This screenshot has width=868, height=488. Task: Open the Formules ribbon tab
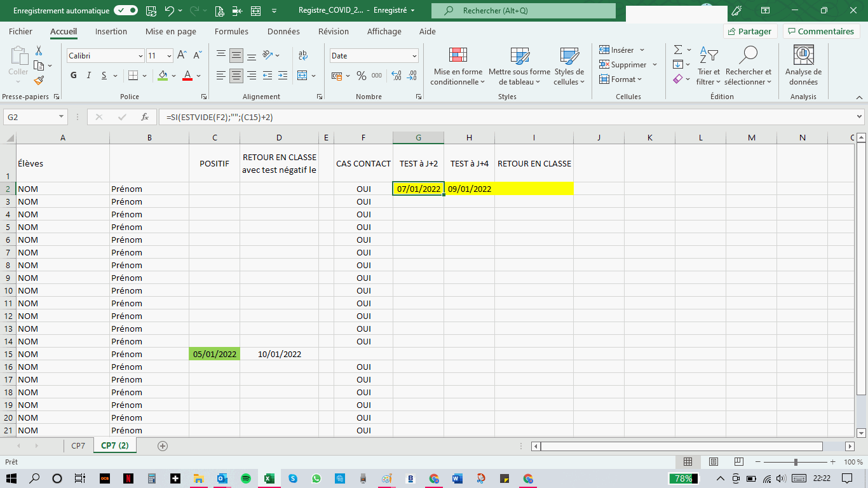tap(231, 31)
